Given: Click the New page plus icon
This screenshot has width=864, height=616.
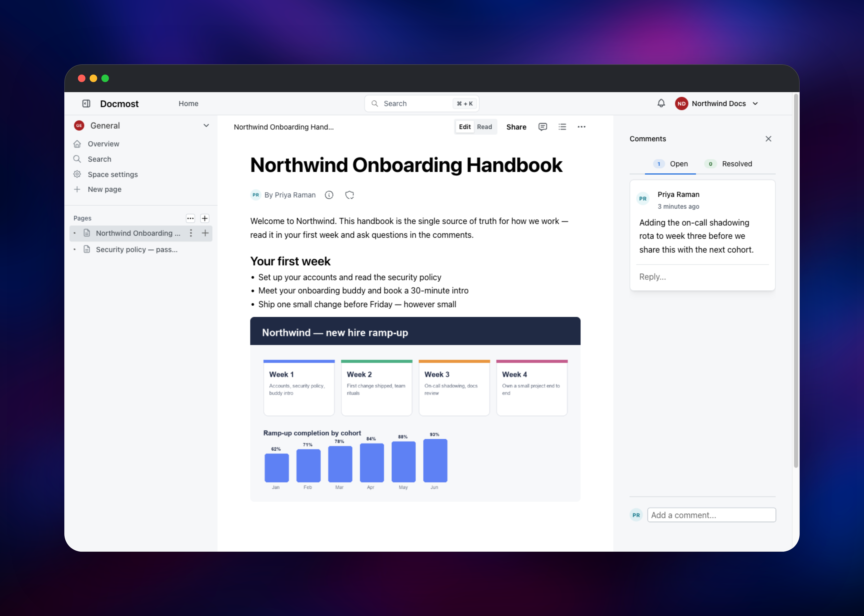Looking at the screenshot, I should 77,189.
